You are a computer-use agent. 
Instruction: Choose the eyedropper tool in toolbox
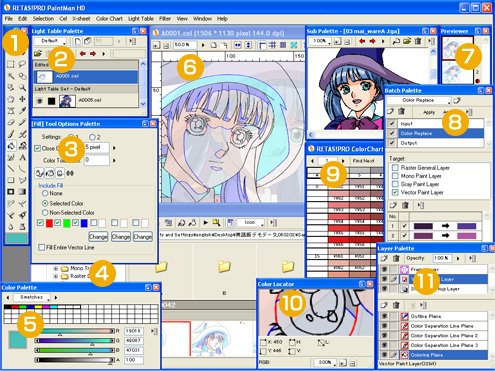click(x=22, y=111)
